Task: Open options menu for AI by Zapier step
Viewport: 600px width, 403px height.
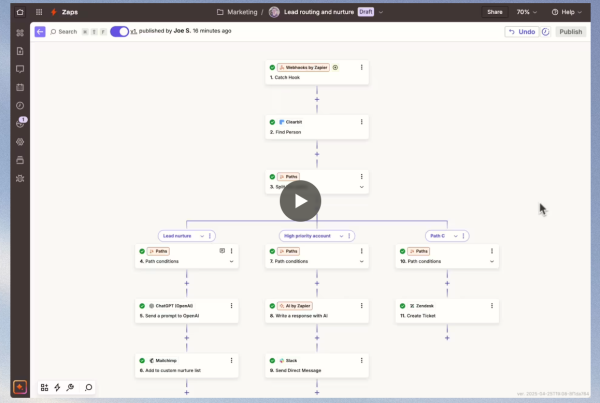Action: [362, 306]
